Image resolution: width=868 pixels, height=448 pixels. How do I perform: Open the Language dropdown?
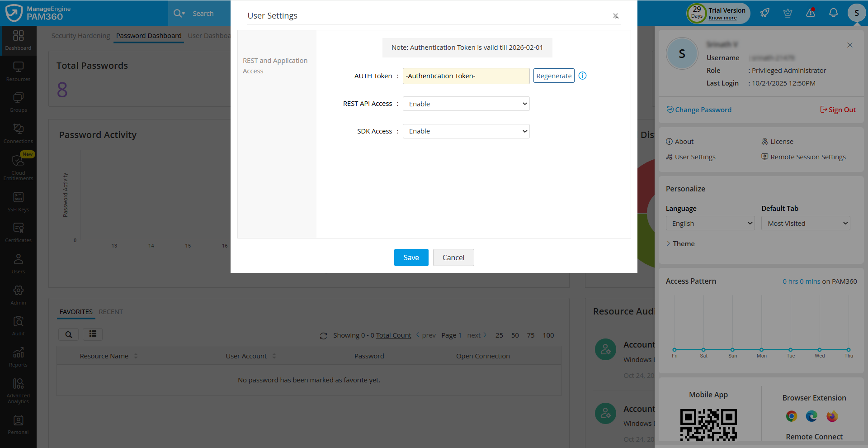[x=710, y=223]
